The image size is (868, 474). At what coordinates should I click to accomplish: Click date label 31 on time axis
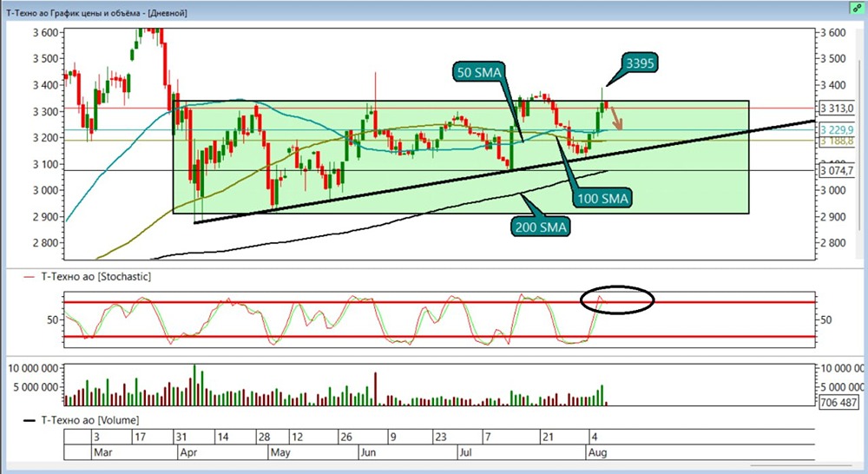coord(181,437)
